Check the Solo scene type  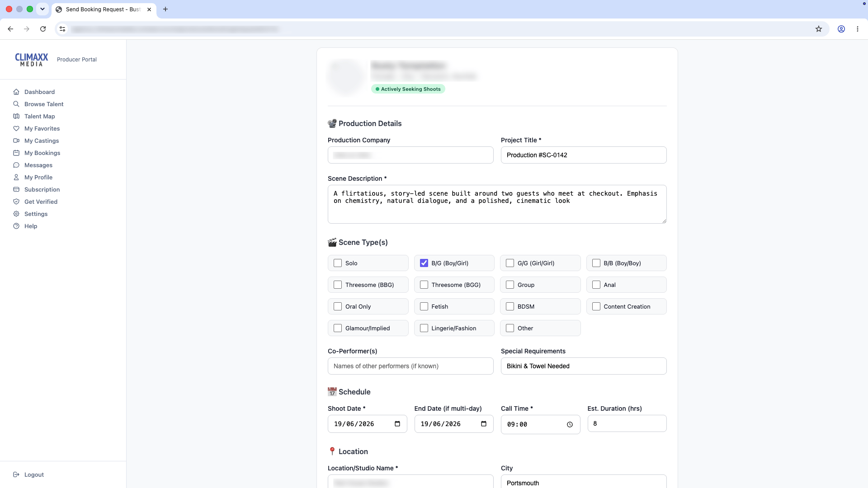pyautogui.click(x=338, y=263)
